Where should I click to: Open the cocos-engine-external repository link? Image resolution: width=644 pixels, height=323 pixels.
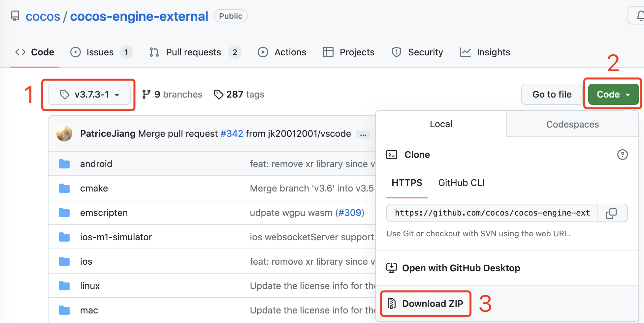tap(139, 16)
